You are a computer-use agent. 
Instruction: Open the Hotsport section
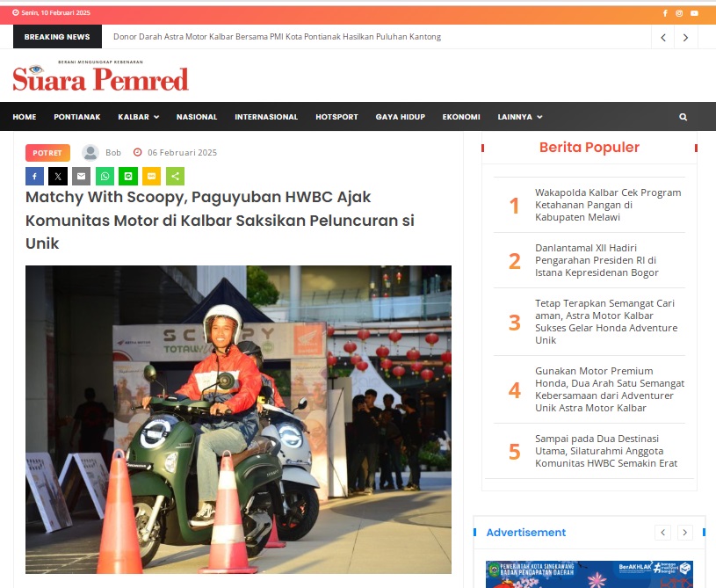(x=336, y=117)
